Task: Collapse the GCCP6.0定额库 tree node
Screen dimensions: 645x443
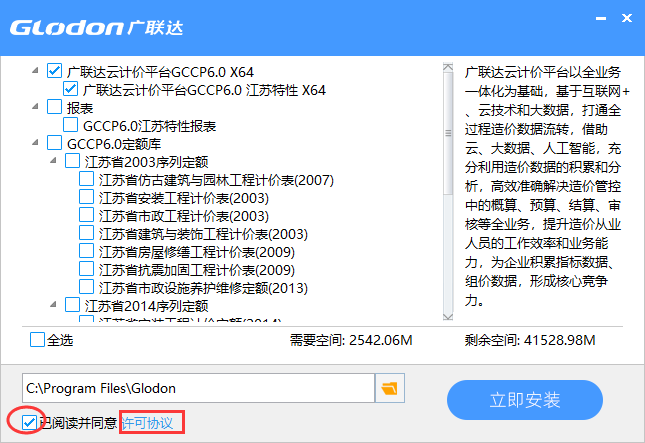Action: click(x=35, y=143)
